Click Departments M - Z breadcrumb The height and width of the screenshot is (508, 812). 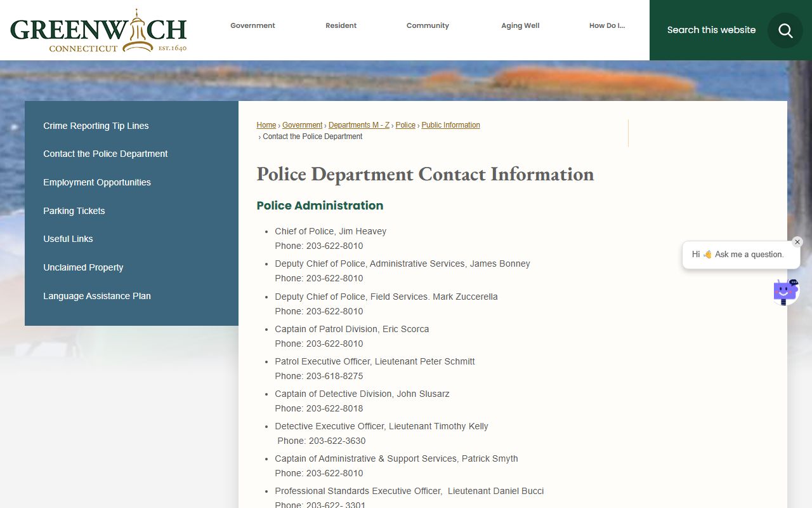(359, 125)
